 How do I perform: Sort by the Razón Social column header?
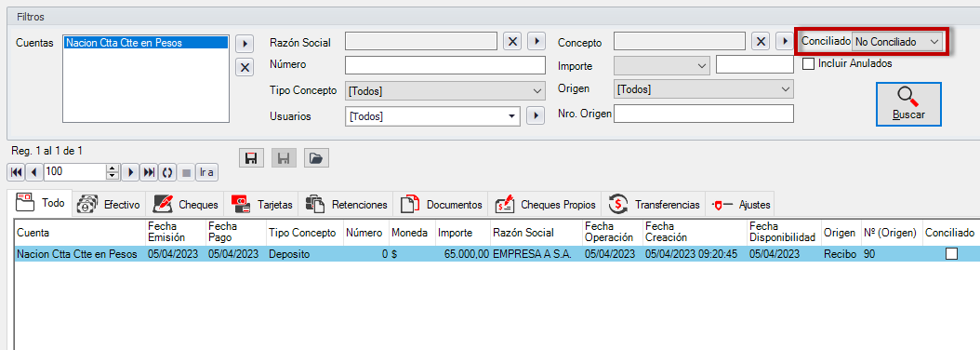point(536,233)
